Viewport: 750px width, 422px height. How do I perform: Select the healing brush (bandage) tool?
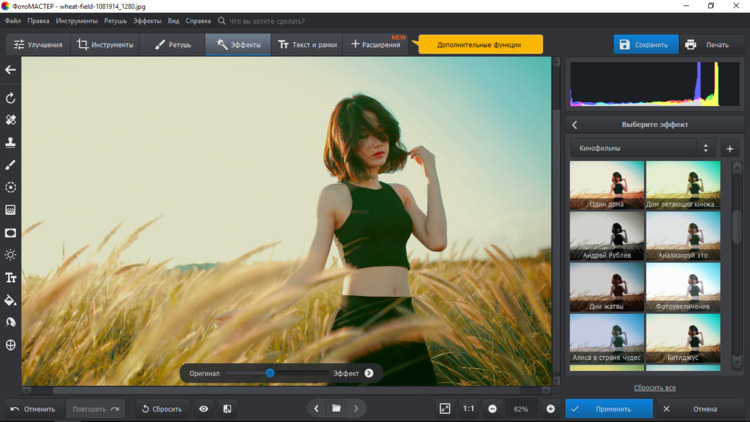tap(11, 120)
